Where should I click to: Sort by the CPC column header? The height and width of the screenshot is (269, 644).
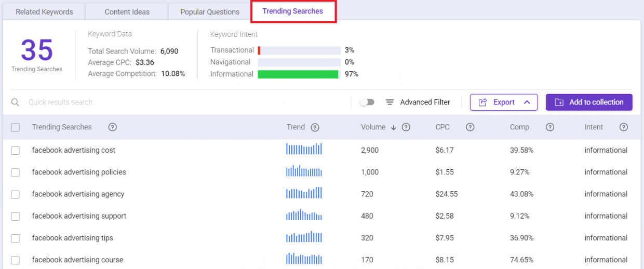(x=442, y=127)
